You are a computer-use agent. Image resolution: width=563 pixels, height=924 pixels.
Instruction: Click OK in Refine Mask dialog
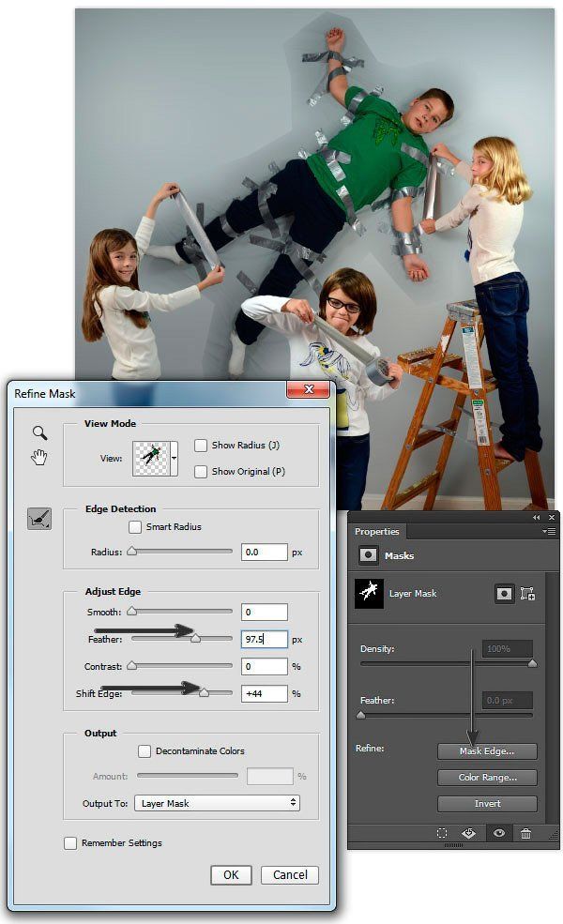(x=231, y=875)
